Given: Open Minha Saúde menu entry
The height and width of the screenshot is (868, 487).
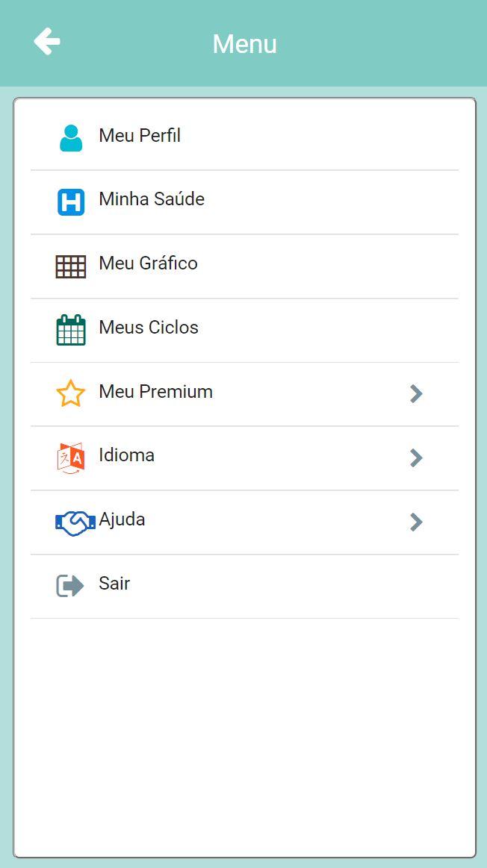Looking at the screenshot, I should (x=244, y=202).
